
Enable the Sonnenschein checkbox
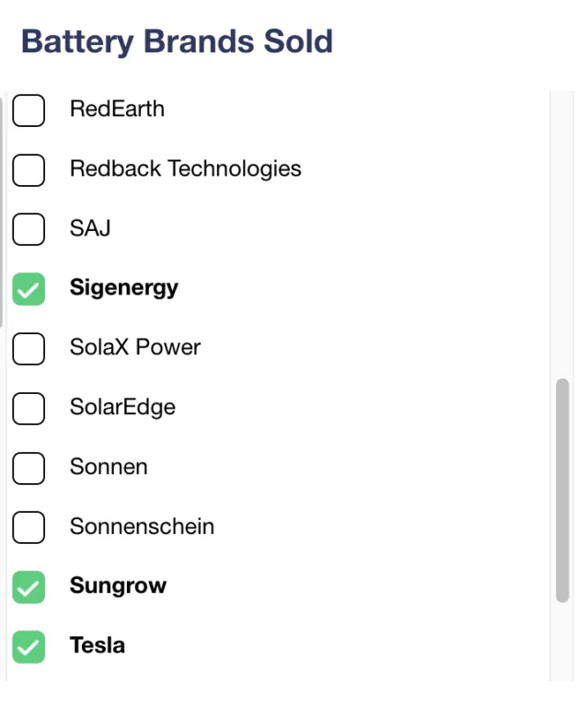click(29, 527)
